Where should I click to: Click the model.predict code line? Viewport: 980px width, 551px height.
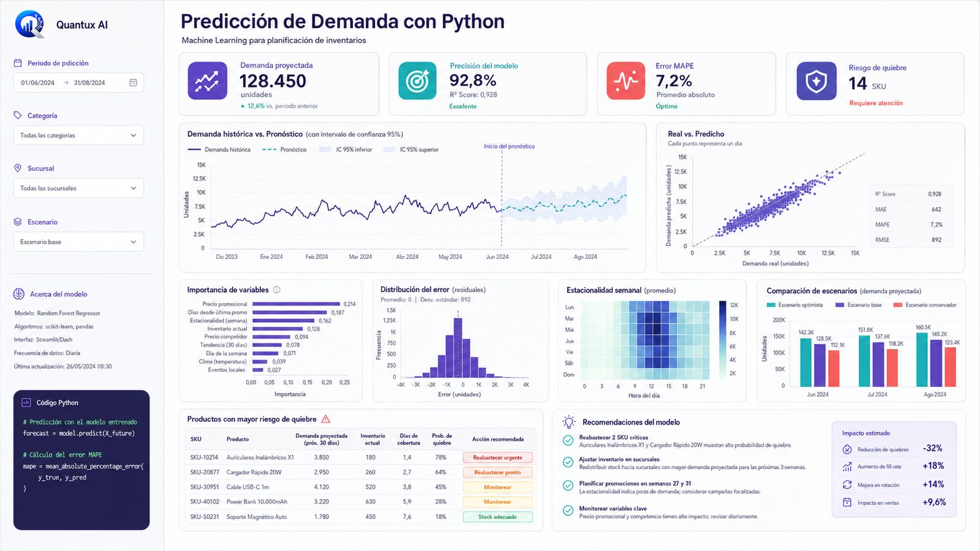[x=78, y=433]
